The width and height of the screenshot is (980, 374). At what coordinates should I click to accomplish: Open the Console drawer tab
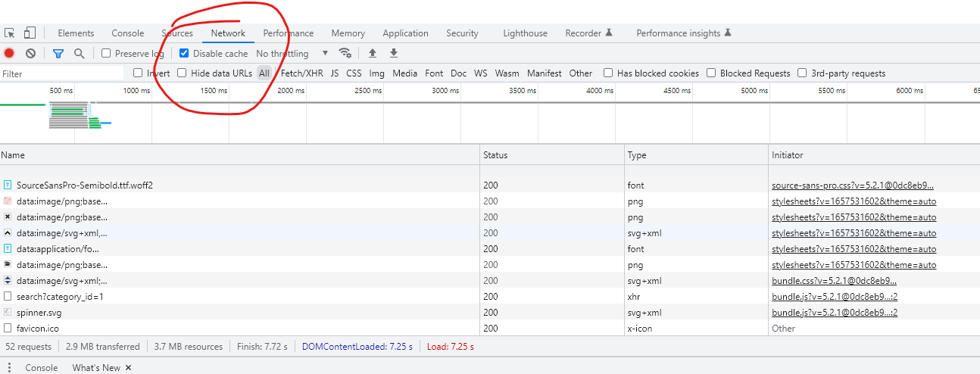(42, 368)
